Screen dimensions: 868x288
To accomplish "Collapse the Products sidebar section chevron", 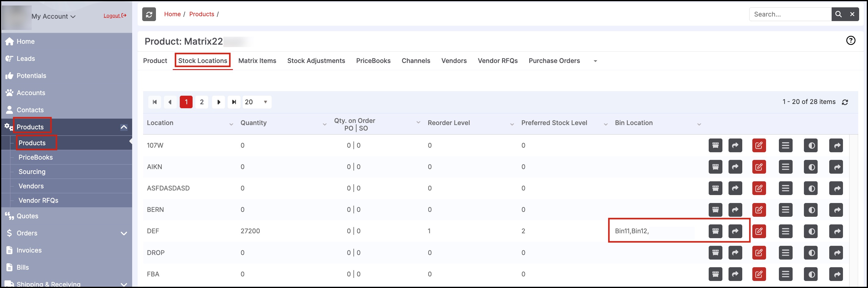I will pos(124,127).
